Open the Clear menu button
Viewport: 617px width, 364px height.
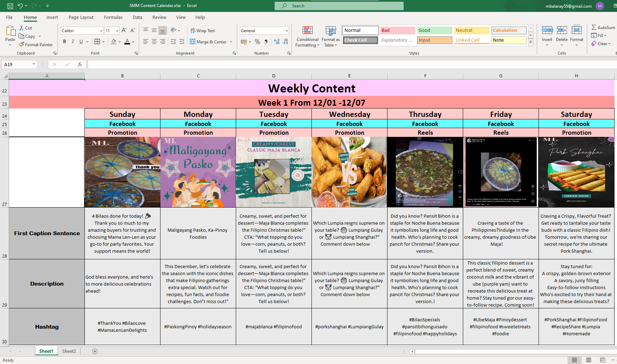coord(601,44)
